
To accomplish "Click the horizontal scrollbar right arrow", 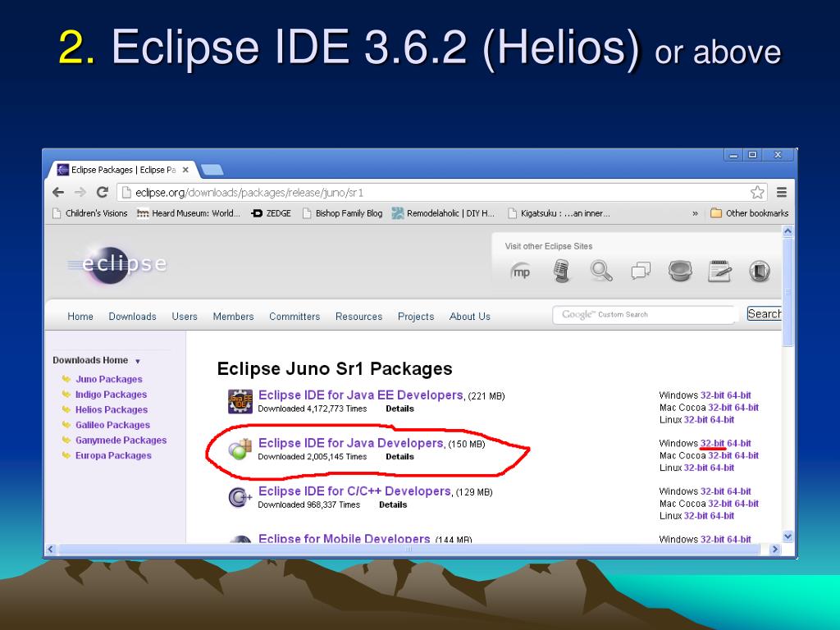I will (x=774, y=549).
